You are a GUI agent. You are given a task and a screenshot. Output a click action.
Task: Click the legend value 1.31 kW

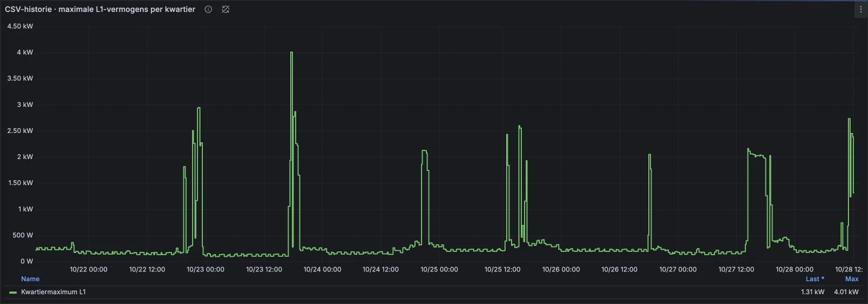813,292
